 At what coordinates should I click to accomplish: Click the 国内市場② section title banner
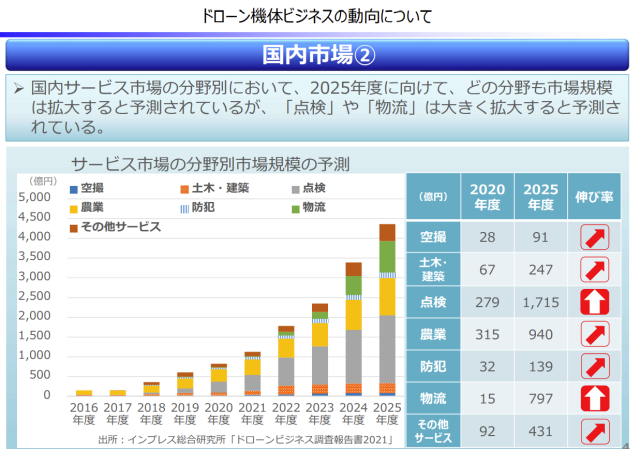(319, 52)
